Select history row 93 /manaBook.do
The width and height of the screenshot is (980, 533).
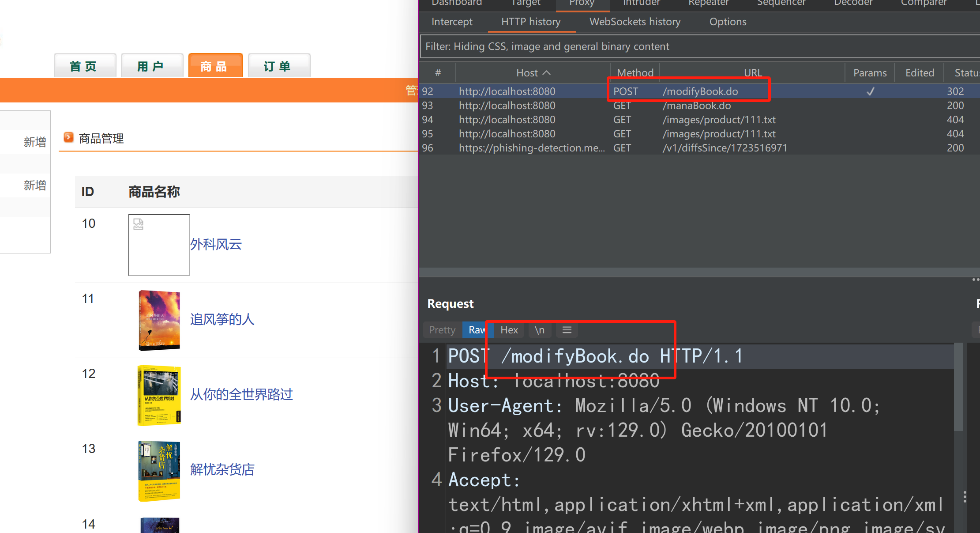(x=699, y=106)
